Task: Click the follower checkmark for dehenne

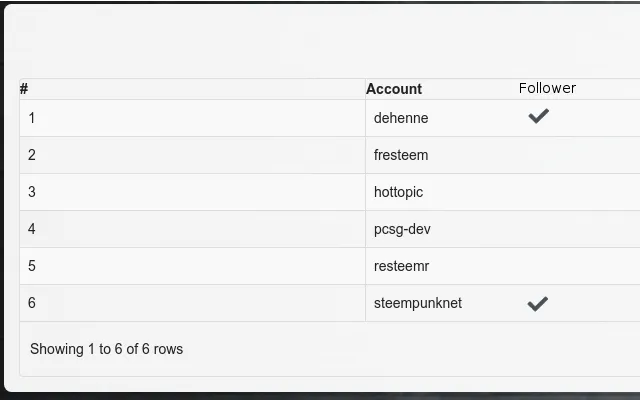Action: click(x=538, y=116)
